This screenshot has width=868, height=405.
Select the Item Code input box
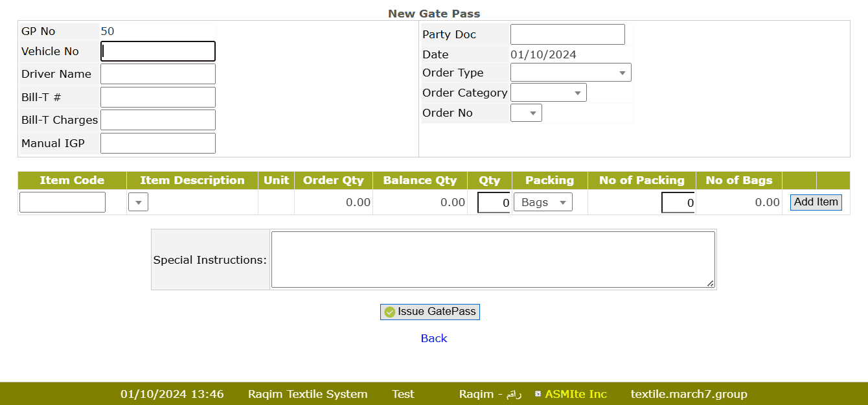click(62, 202)
